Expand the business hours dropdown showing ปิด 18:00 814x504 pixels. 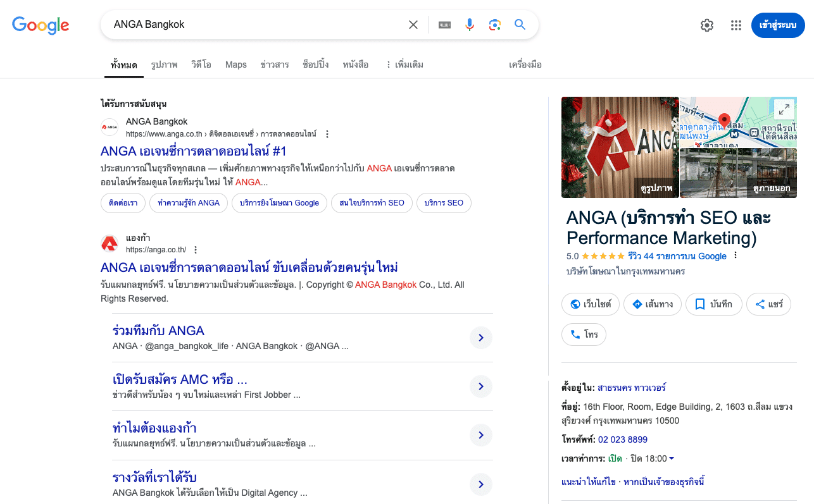click(x=672, y=458)
